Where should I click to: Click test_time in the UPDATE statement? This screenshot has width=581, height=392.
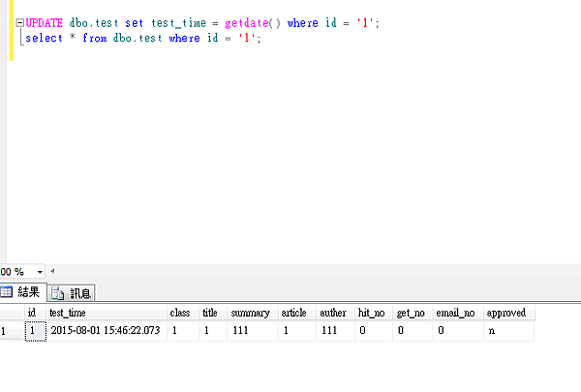tap(178, 23)
